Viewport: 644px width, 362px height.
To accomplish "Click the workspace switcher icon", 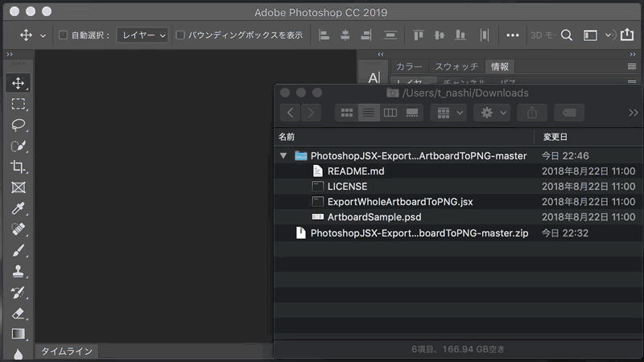I will (590, 35).
